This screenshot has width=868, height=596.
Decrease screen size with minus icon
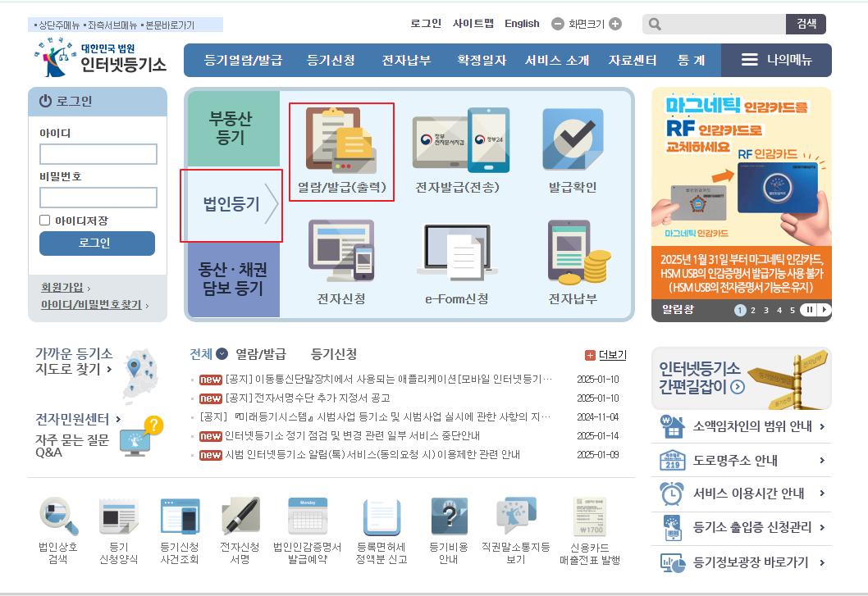[x=557, y=24]
